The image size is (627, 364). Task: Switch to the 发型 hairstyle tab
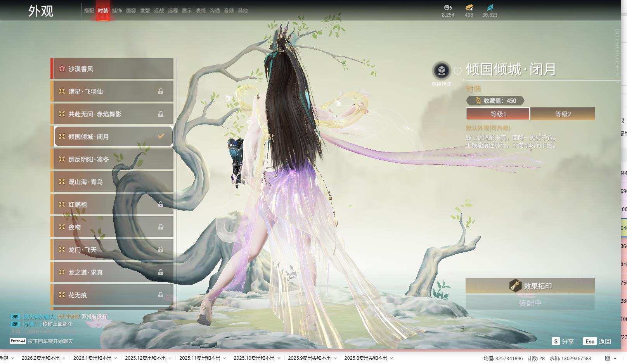pos(145,11)
